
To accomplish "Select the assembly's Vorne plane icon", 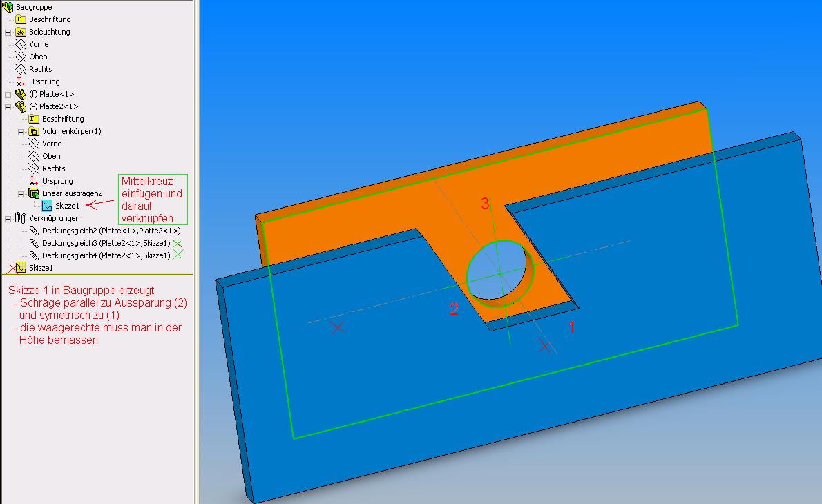I will (x=21, y=45).
